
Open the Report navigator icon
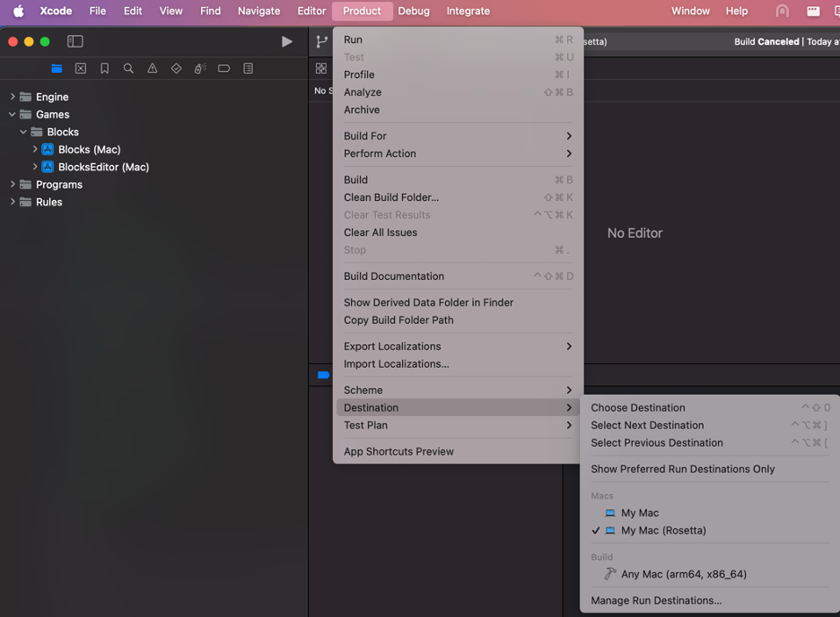point(248,68)
